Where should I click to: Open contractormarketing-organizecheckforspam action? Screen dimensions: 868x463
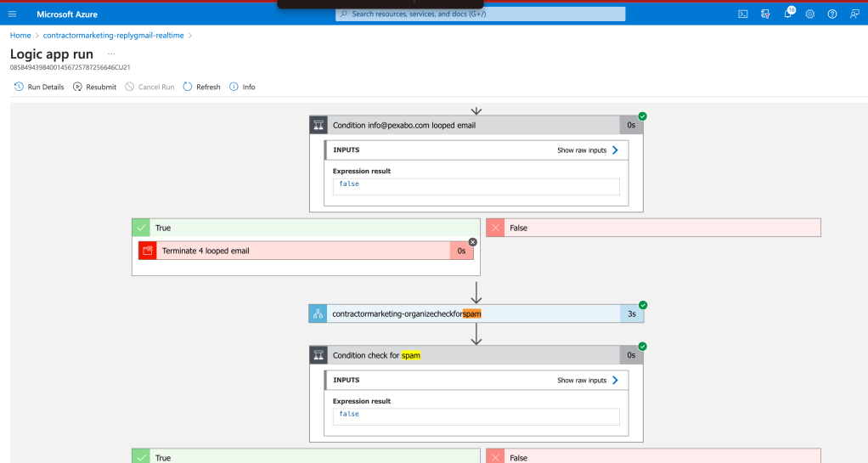coord(476,314)
